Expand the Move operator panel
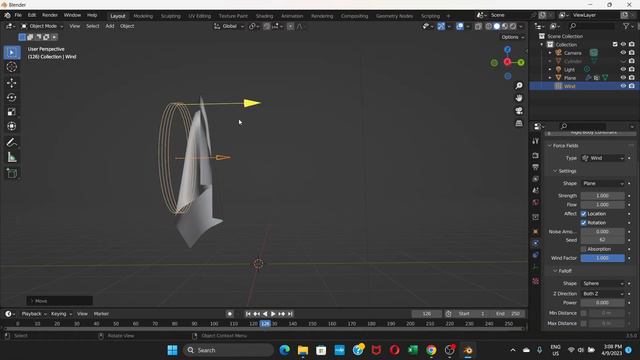The width and height of the screenshot is (640, 360). (60, 301)
